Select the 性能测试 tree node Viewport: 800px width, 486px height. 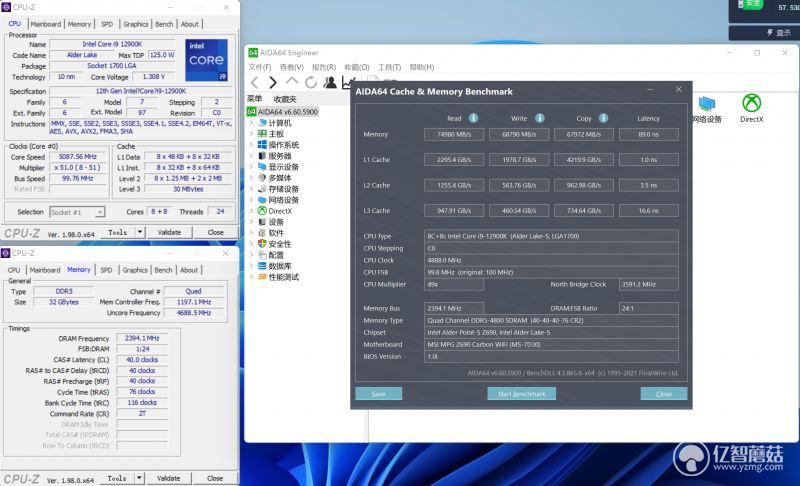coord(283,277)
